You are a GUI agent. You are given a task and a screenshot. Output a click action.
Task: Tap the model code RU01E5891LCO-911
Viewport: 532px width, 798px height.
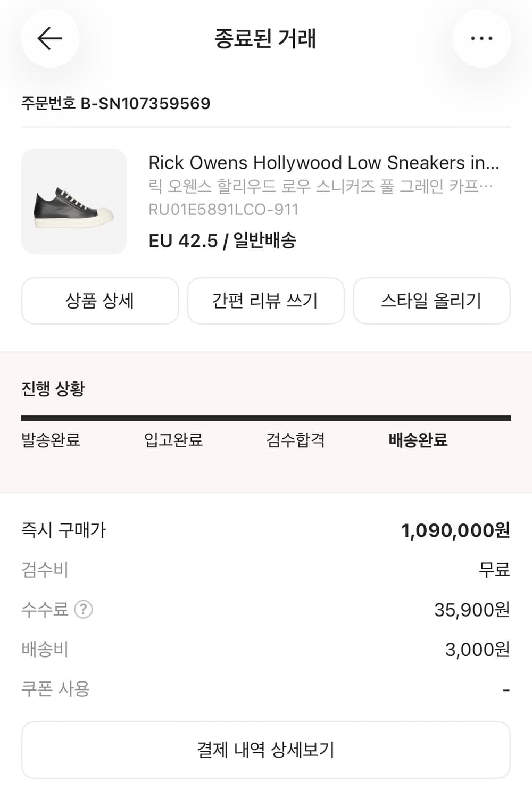223,210
